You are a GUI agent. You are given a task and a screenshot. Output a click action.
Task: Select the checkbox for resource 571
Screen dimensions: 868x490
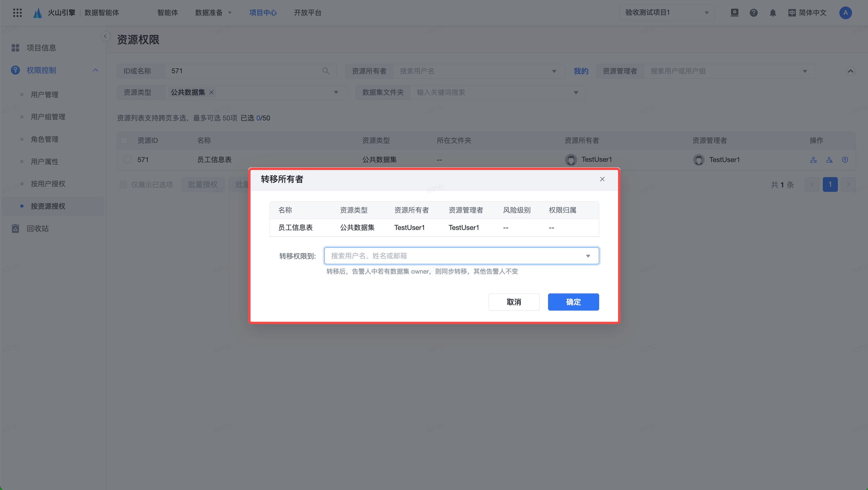pyautogui.click(x=127, y=160)
